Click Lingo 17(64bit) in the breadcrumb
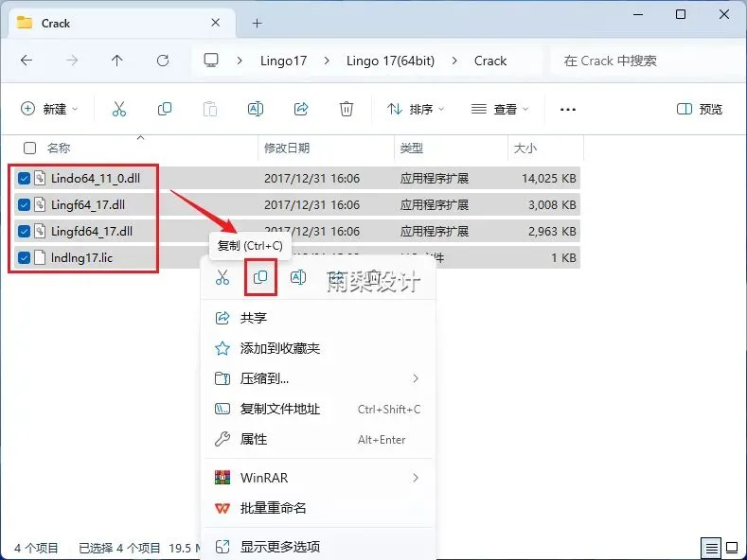Screen dimensions: 747x560 coord(390,61)
